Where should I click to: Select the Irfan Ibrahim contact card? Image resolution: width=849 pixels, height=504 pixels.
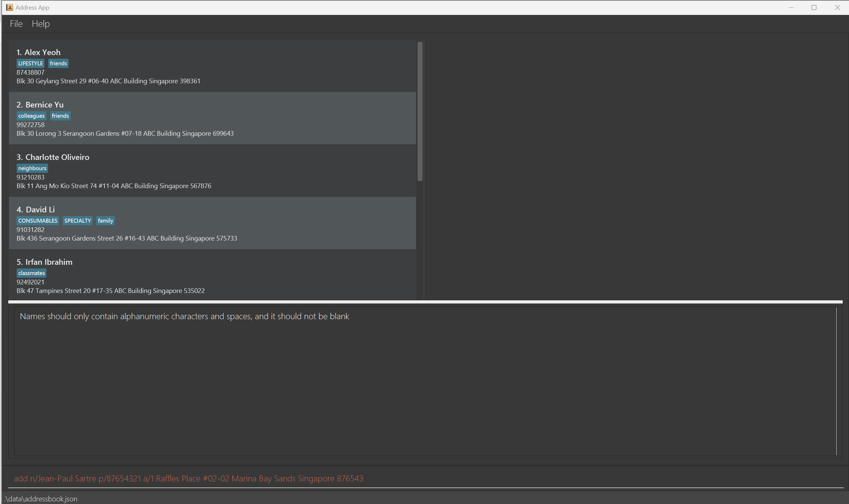pos(212,275)
